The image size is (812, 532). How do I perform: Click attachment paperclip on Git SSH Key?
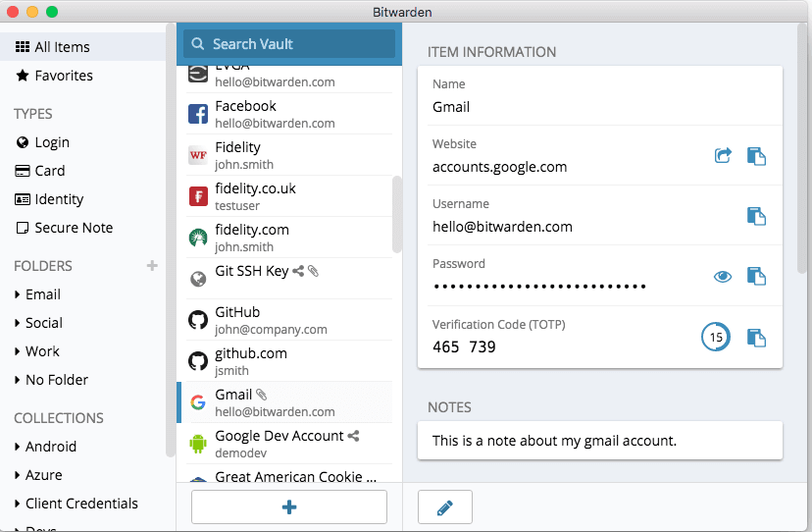click(x=313, y=271)
